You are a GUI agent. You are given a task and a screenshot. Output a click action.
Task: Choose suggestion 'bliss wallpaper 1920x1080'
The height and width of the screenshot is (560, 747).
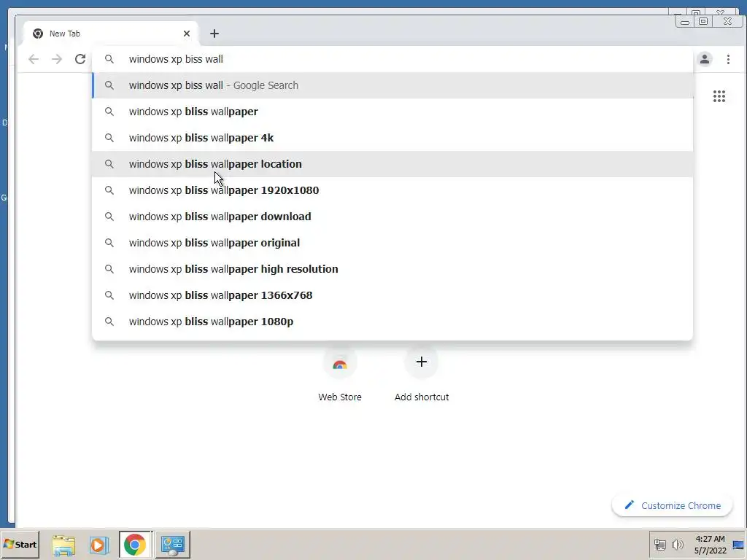(x=392, y=190)
